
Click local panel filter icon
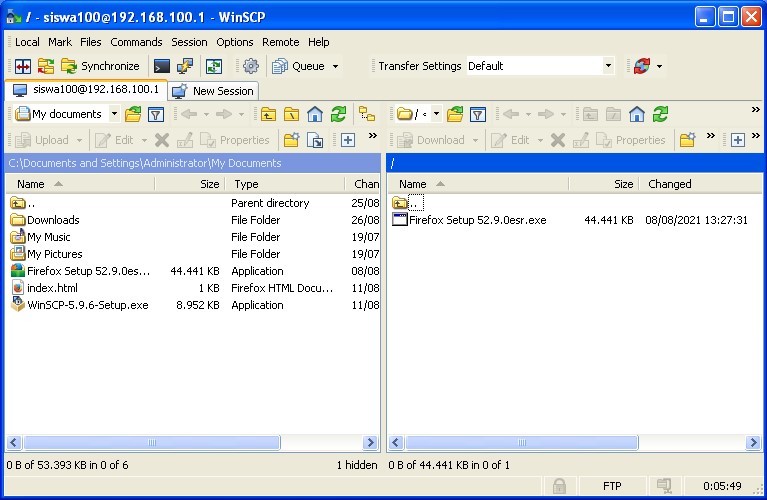(x=155, y=114)
